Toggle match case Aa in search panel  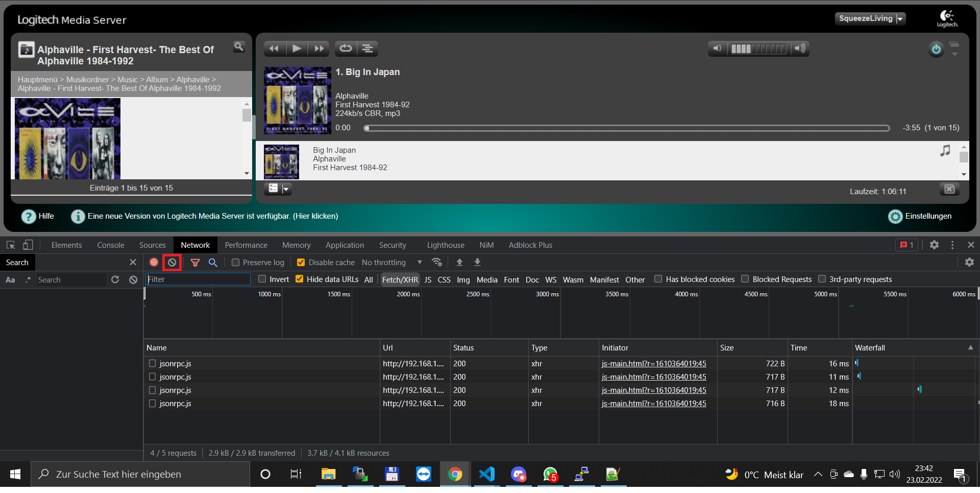10,280
